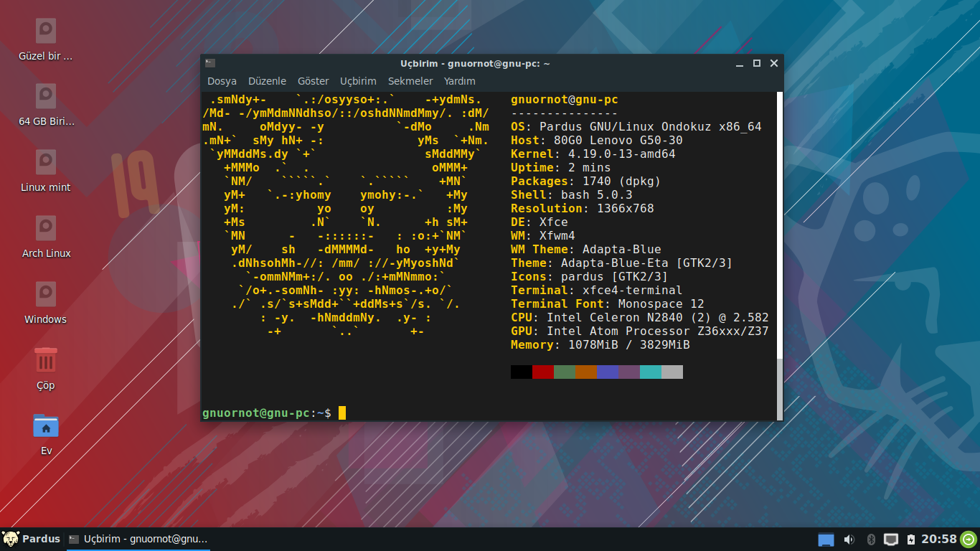Screen dimensions: 980x551
Task: Open the volume speaker tray icon
Action: coord(849,540)
